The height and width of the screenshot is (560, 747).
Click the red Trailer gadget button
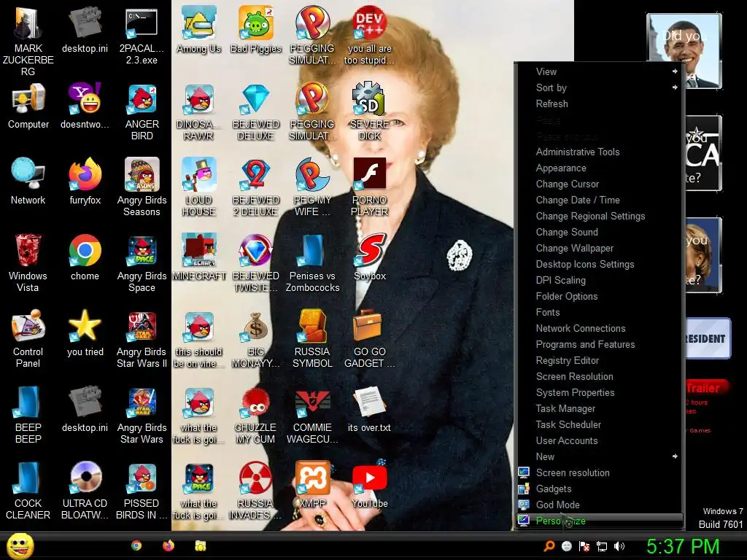pos(707,388)
